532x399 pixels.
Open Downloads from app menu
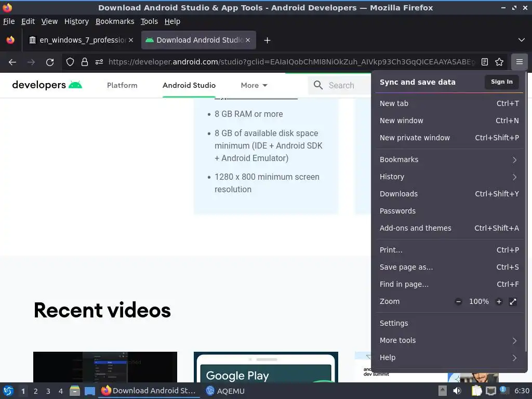point(449,194)
